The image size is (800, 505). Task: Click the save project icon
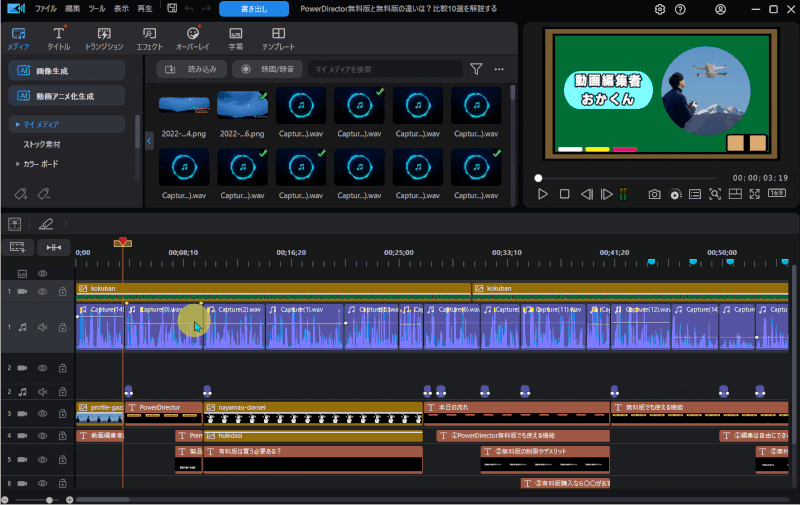pyautogui.click(x=172, y=8)
